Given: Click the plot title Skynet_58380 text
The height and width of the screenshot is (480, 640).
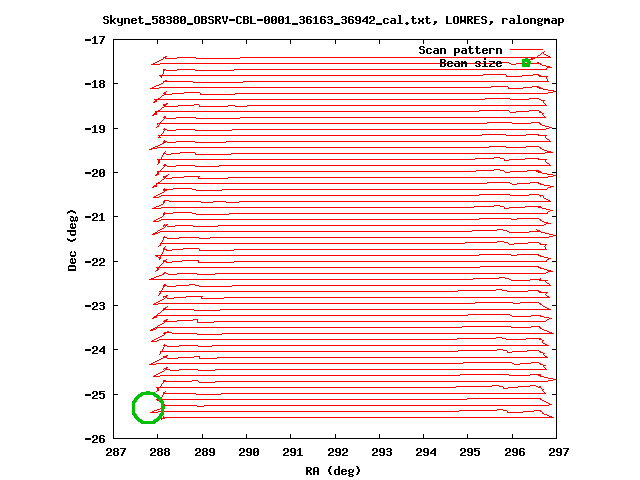Looking at the screenshot, I should (x=333, y=20).
